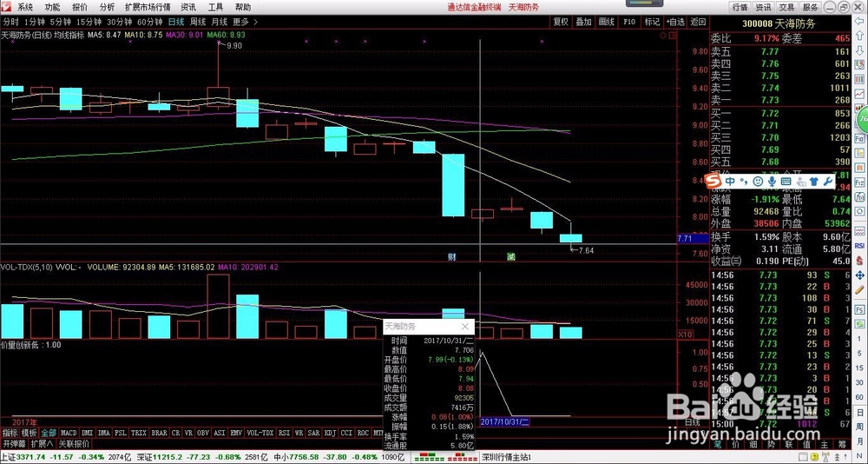Screen dimensions: 868x464
Task: Select the KDJ indicator tab
Action: [332, 433]
